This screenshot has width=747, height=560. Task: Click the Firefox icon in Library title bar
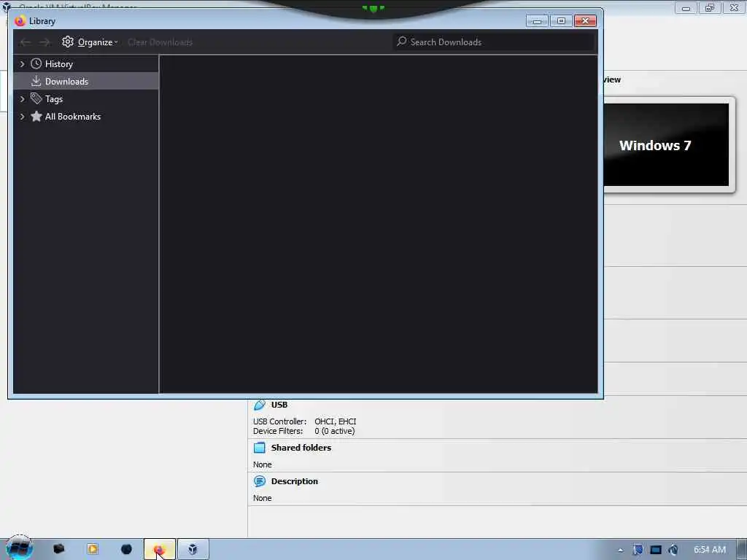(20, 21)
